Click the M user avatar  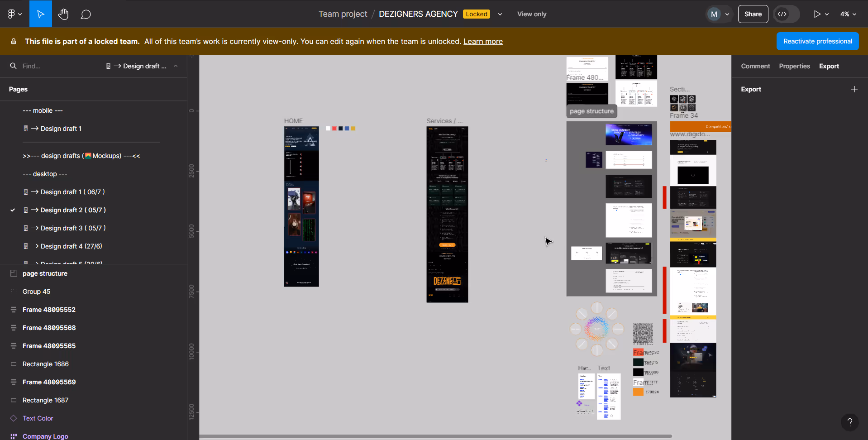[x=714, y=14]
